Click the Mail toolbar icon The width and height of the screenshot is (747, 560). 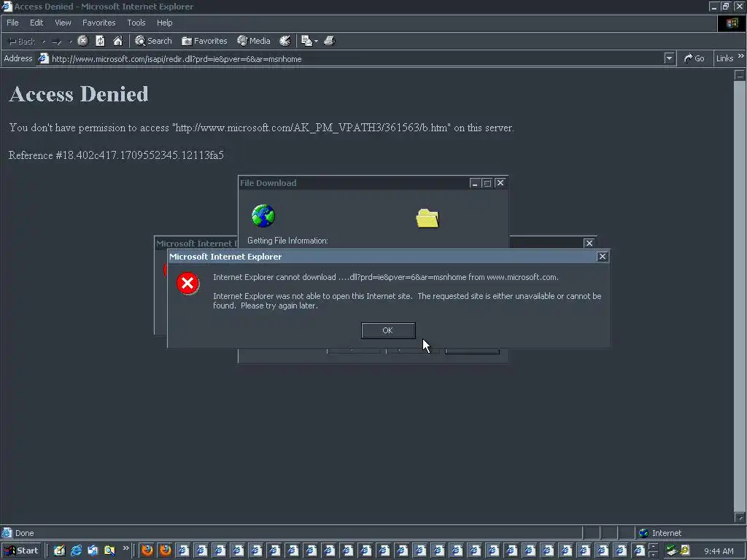pos(307,41)
